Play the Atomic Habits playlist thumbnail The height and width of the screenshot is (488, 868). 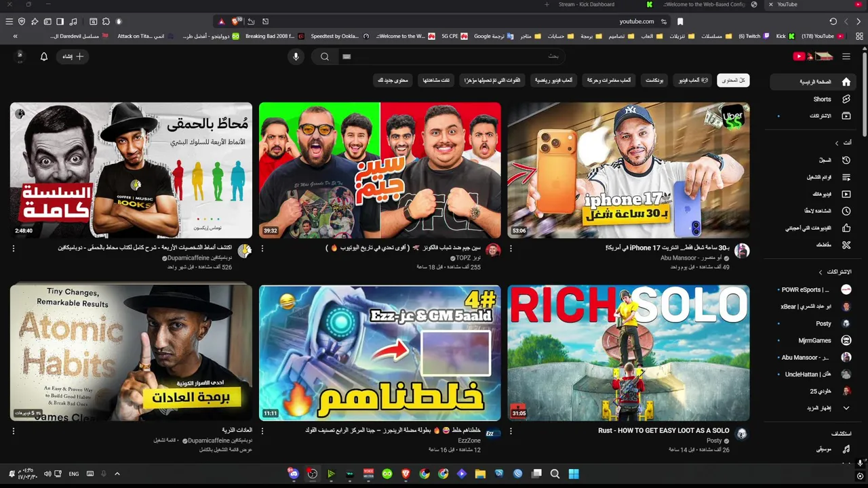click(131, 353)
